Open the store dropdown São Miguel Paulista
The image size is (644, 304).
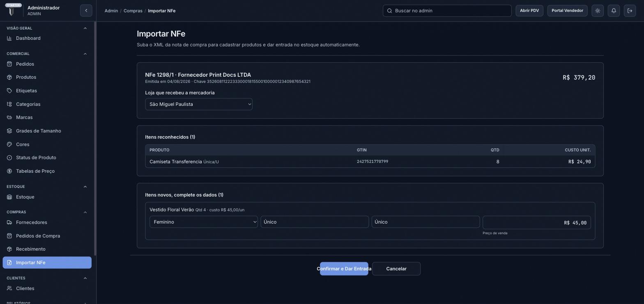[x=199, y=104]
